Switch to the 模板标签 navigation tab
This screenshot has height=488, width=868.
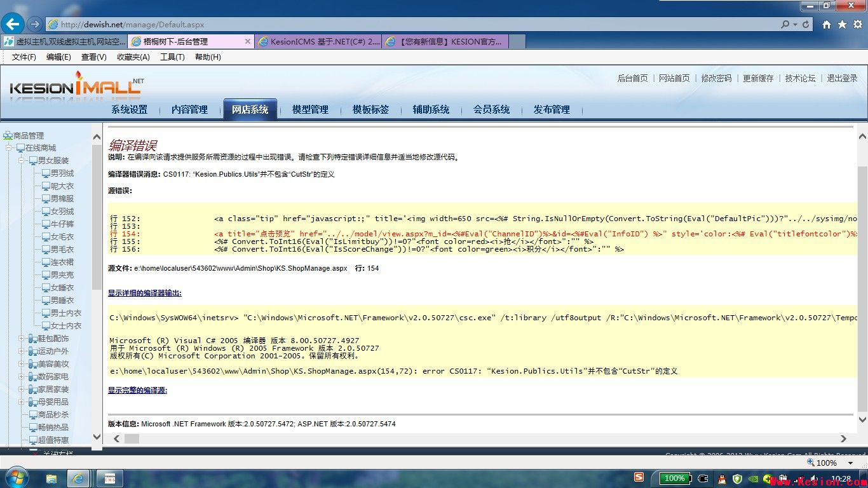pyautogui.click(x=371, y=109)
